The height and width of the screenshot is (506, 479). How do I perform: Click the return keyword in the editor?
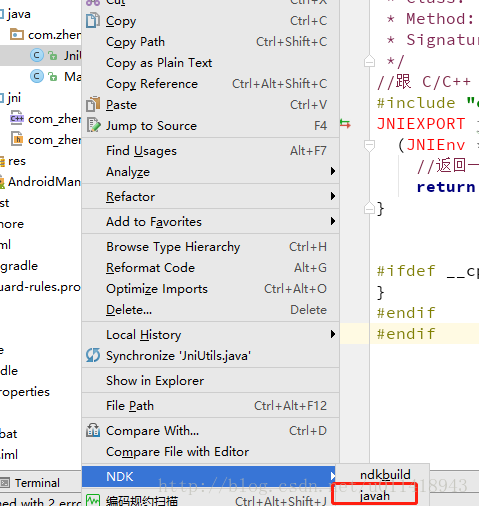[x=446, y=187]
